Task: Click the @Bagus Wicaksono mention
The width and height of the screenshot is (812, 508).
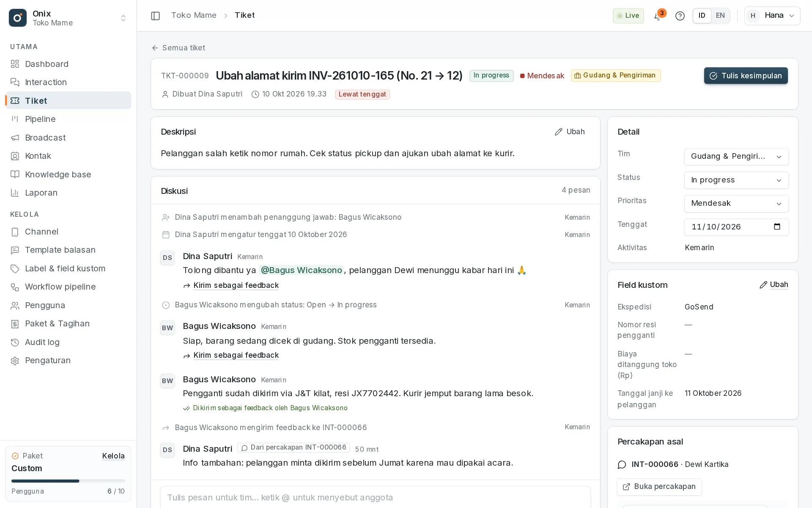Action: (302, 270)
